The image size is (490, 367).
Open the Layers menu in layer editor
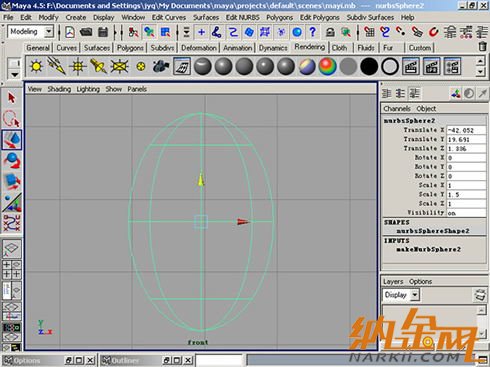coord(393,281)
